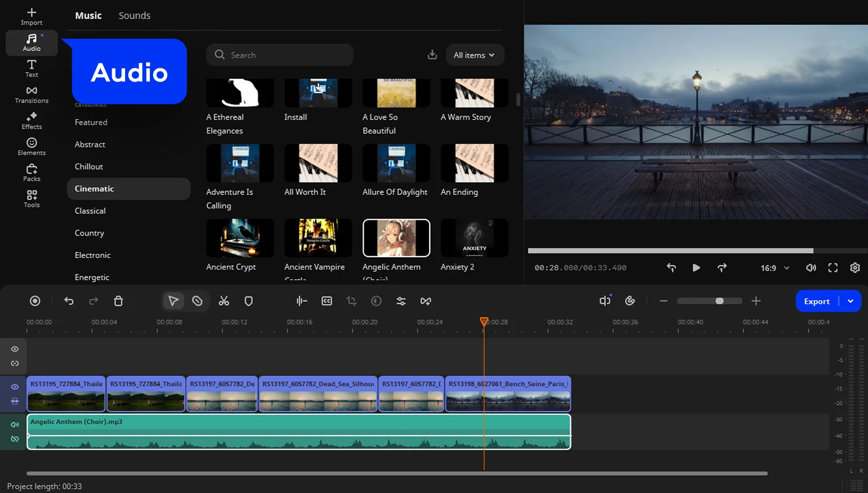Open the Transitions panel in sidebar
Screen dimensions: 868x493
pos(31,95)
